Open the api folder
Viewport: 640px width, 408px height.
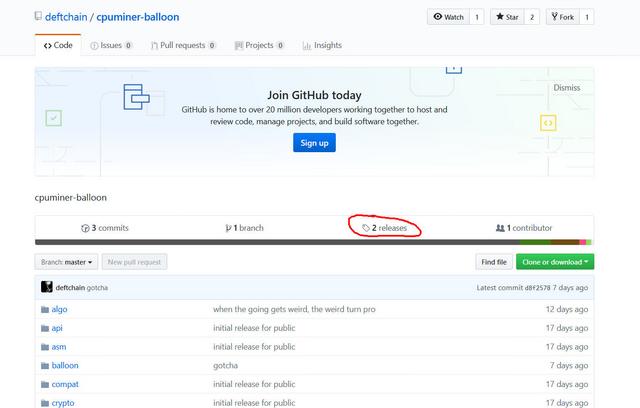[57, 328]
